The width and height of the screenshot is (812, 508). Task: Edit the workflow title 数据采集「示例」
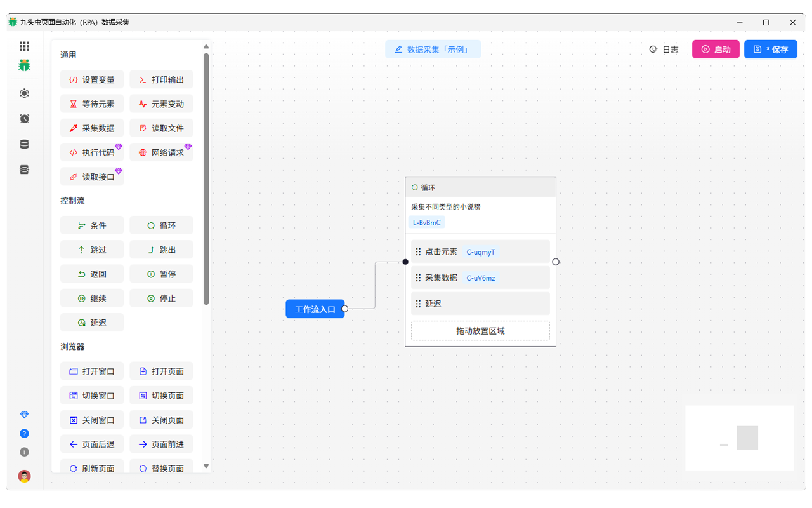click(433, 50)
